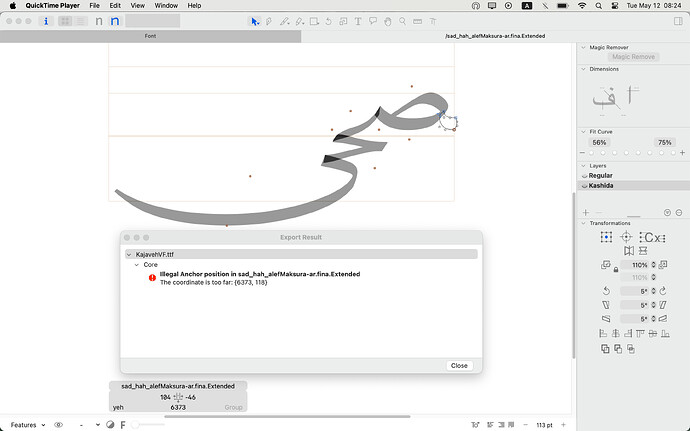Viewport: 690px width, 431px height.
Task: Switch to the Font tab
Action: coord(150,36)
